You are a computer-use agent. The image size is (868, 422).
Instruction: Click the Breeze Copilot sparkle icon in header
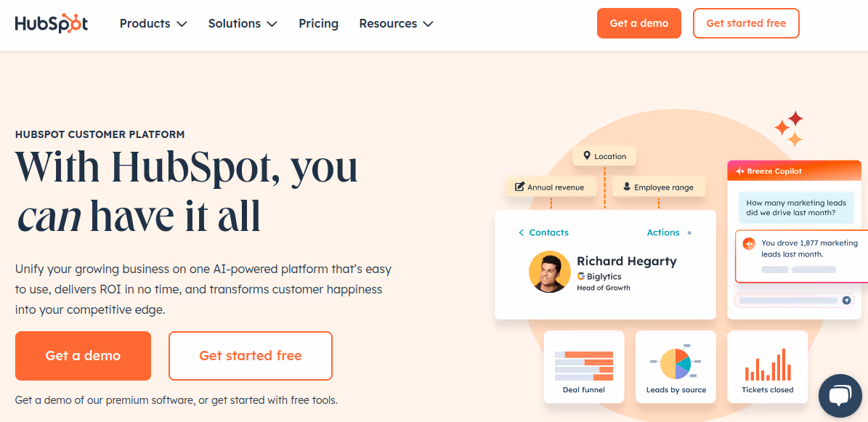(739, 170)
